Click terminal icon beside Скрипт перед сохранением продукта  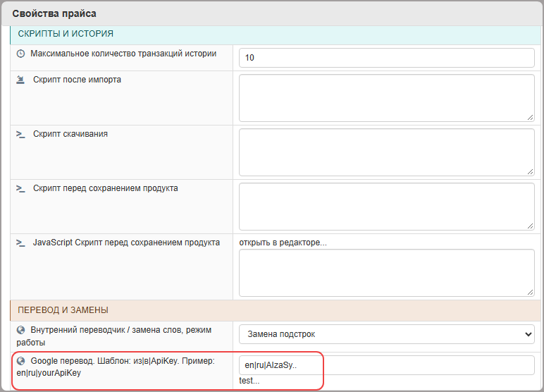pyautogui.click(x=21, y=188)
